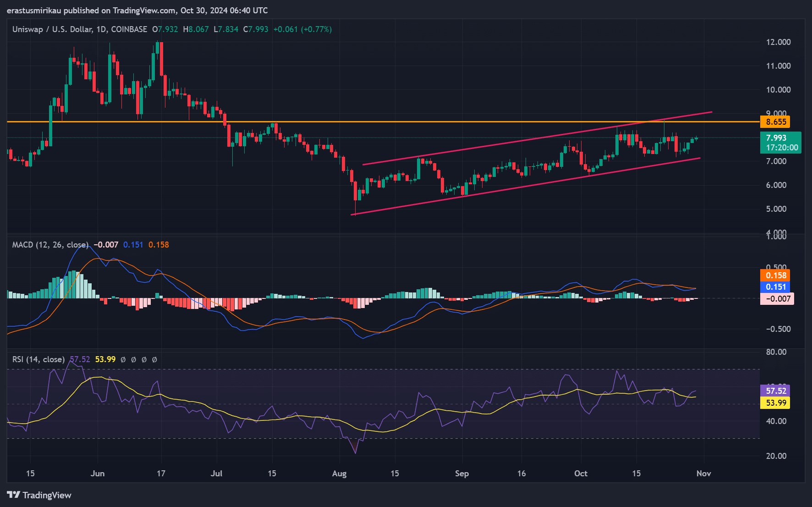Click the closing price C7.993 value

pyautogui.click(x=256, y=29)
